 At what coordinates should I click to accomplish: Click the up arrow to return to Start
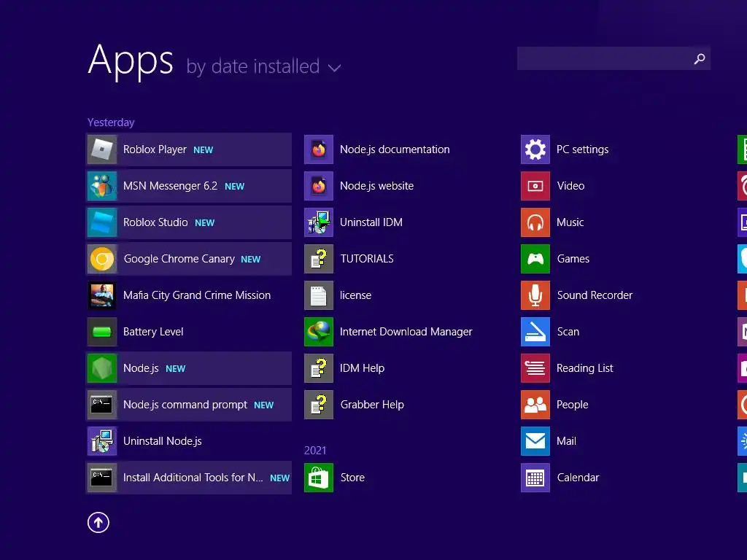(x=98, y=522)
